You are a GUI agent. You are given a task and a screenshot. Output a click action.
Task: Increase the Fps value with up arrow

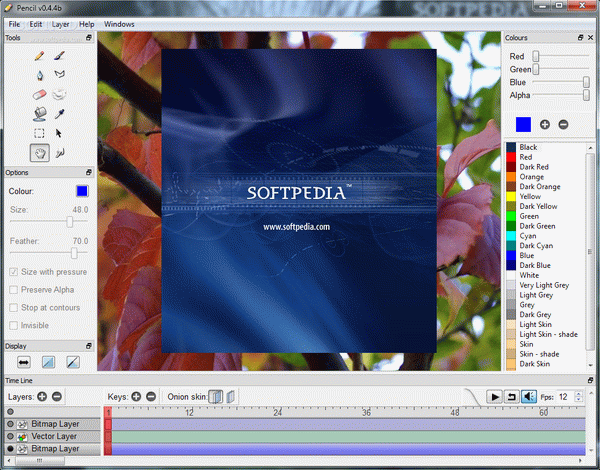click(579, 393)
